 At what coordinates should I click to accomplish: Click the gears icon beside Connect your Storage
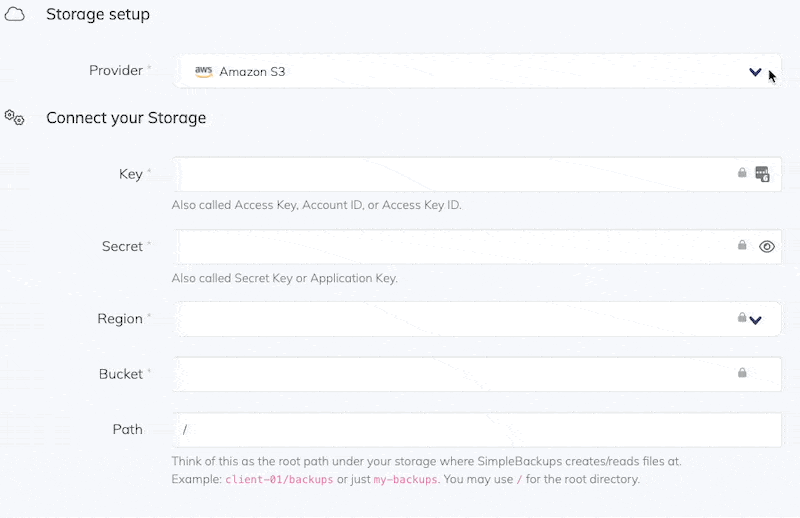(x=15, y=118)
